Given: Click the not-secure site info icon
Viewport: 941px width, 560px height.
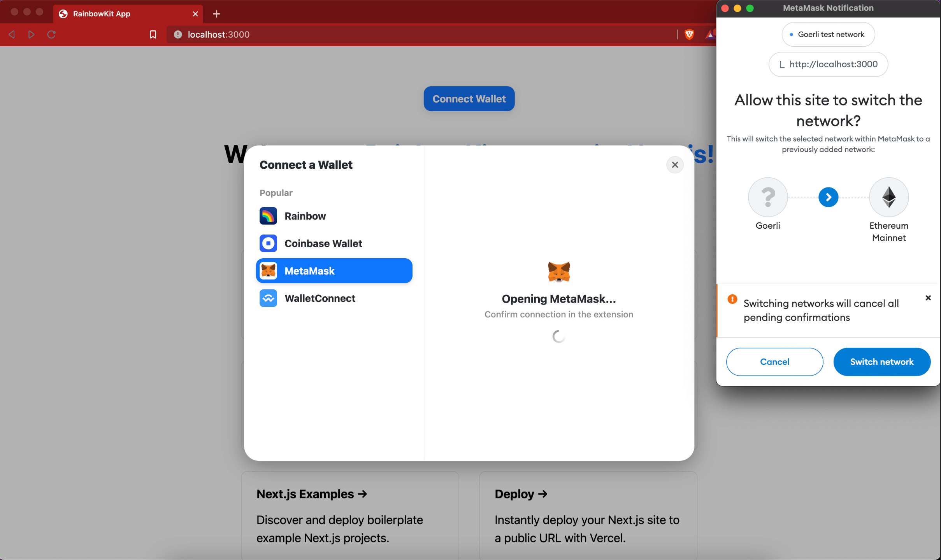Looking at the screenshot, I should point(178,35).
